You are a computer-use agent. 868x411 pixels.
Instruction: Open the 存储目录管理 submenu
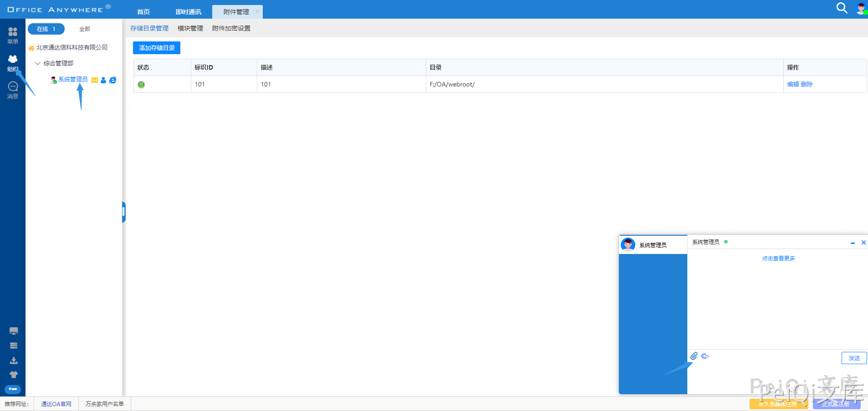click(149, 28)
